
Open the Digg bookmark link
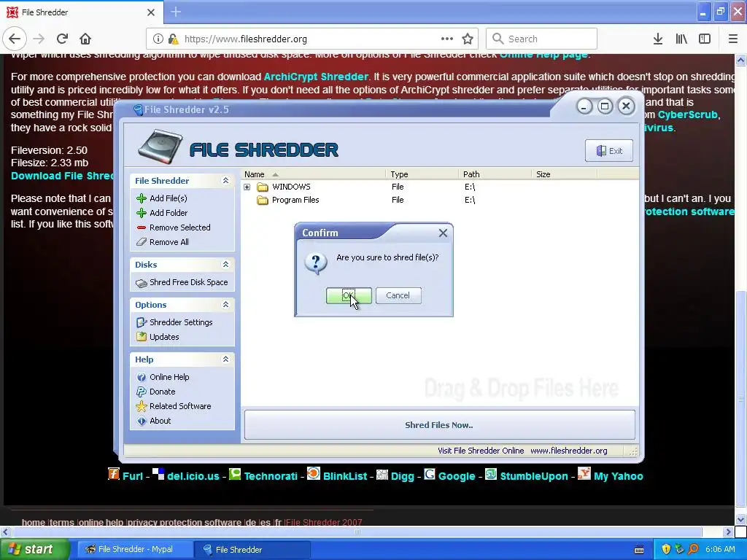click(x=403, y=476)
